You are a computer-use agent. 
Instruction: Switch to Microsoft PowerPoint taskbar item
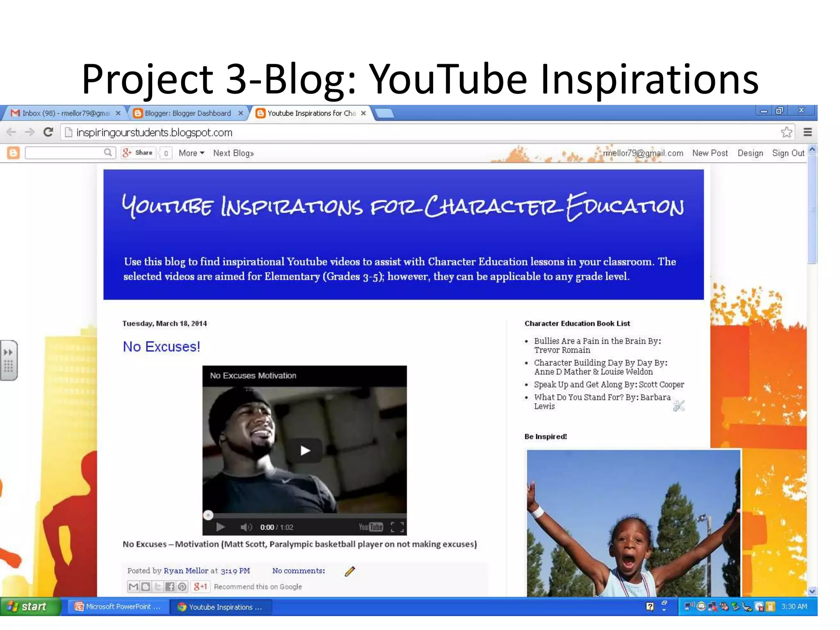pos(118,607)
